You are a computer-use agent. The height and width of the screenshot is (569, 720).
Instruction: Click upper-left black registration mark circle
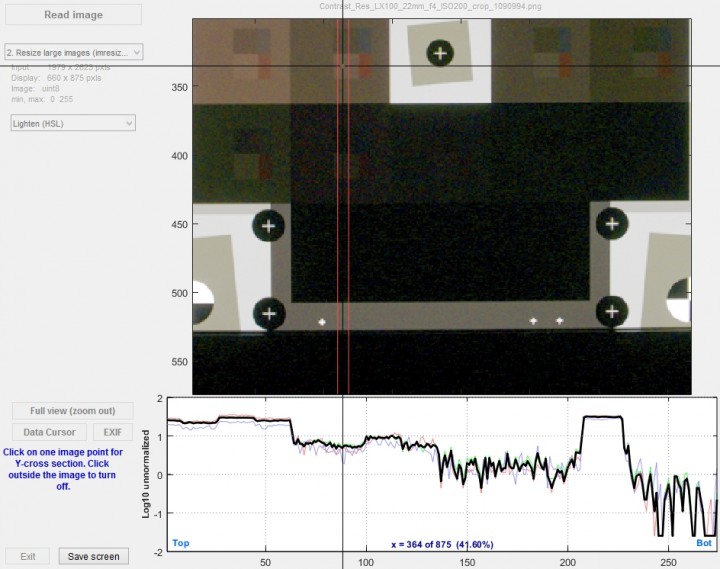269,225
